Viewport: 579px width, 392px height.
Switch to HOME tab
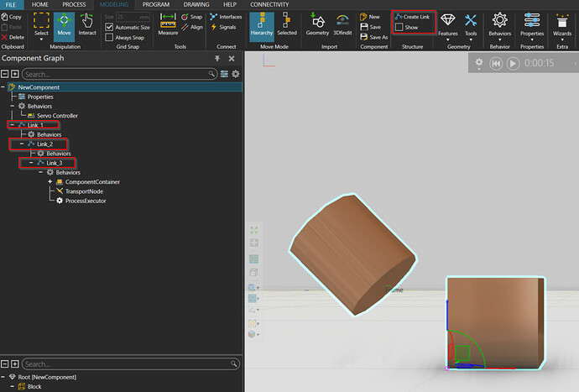tap(40, 5)
